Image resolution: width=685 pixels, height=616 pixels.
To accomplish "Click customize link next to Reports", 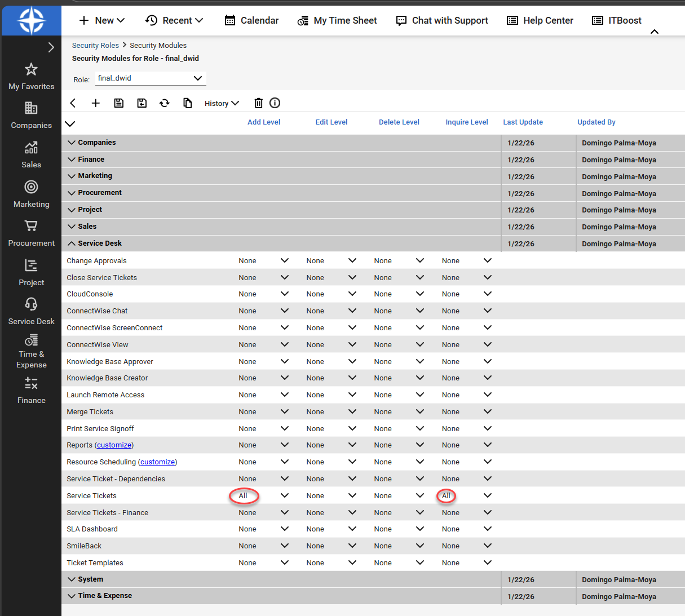I will pos(114,445).
